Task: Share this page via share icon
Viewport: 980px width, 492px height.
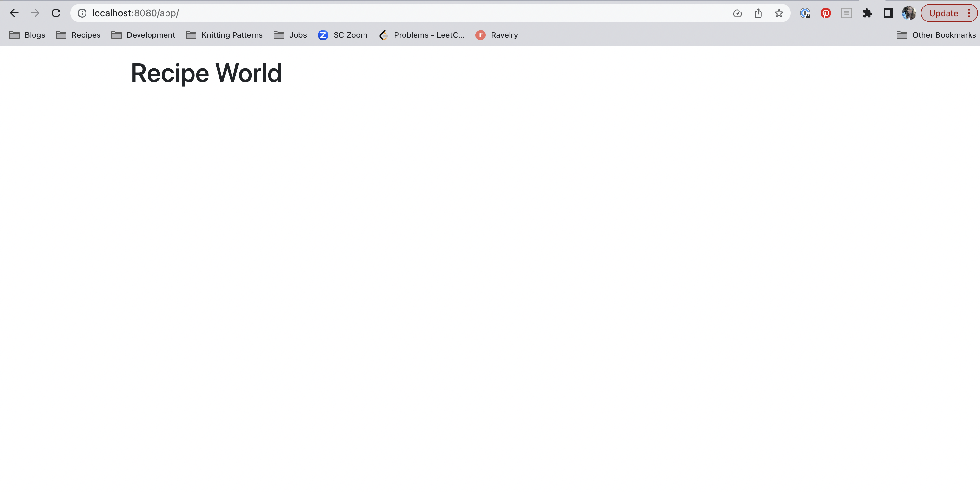Action: [758, 13]
